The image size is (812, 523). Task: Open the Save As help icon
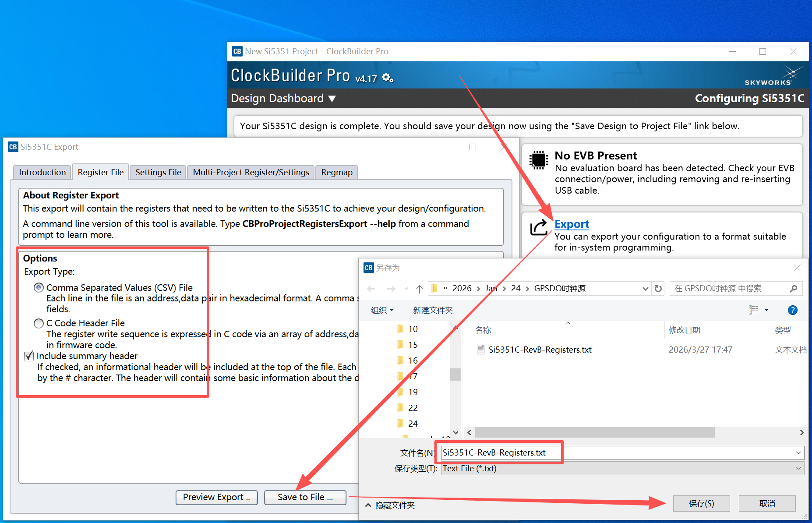(792, 310)
